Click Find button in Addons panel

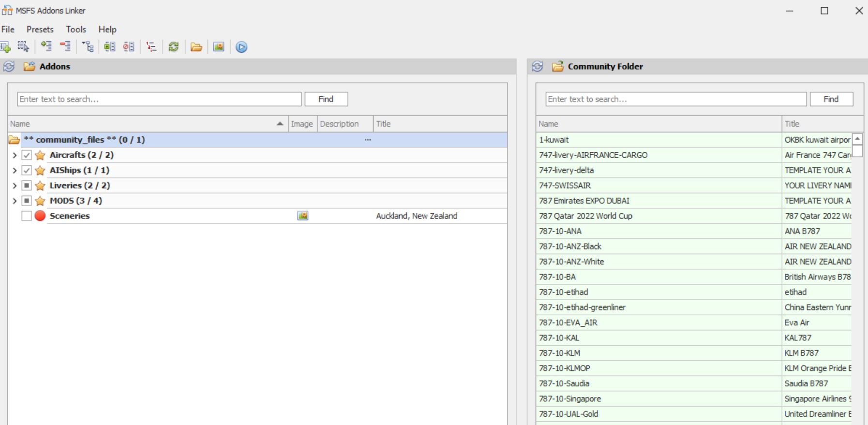pyautogui.click(x=326, y=99)
